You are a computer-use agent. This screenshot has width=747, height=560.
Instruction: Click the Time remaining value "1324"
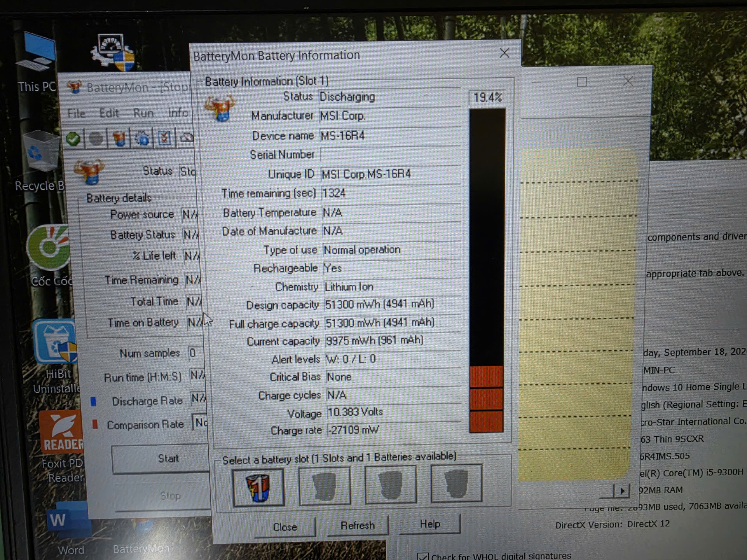click(334, 193)
